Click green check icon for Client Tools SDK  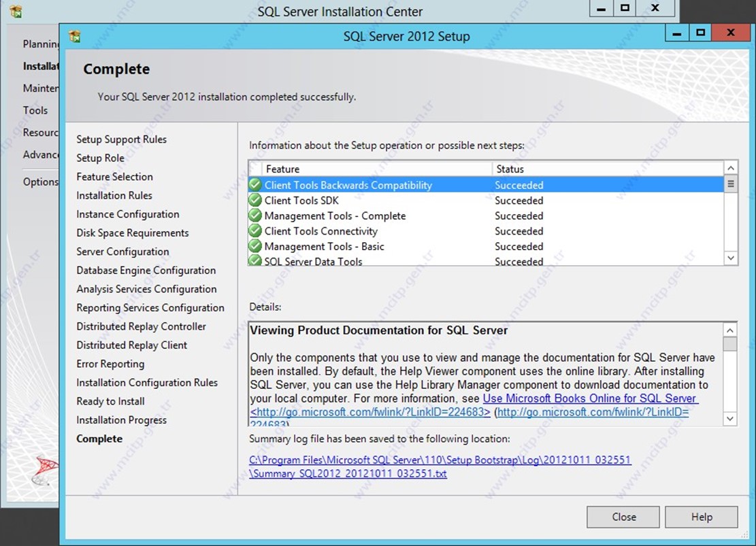[x=255, y=200]
